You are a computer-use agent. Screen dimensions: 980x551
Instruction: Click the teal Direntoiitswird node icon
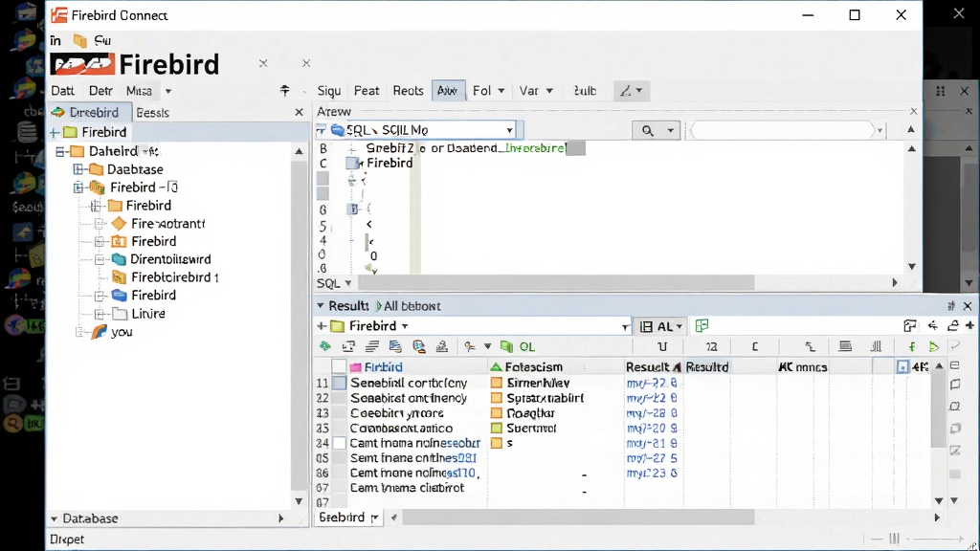pyautogui.click(x=119, y=259)
